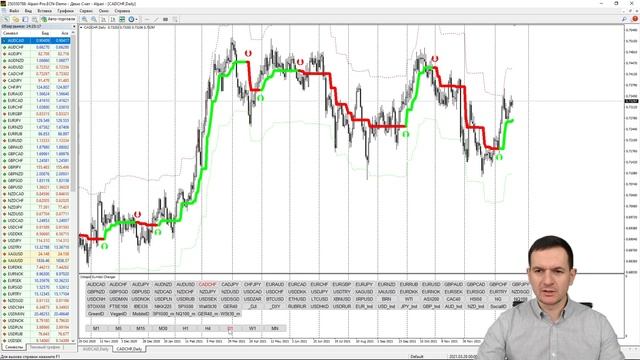Image resolution: width=640 pixels, height=360 pixels.
Task: Switch to the AUDCAD,Daily chart tab
Action: [96, 349]
